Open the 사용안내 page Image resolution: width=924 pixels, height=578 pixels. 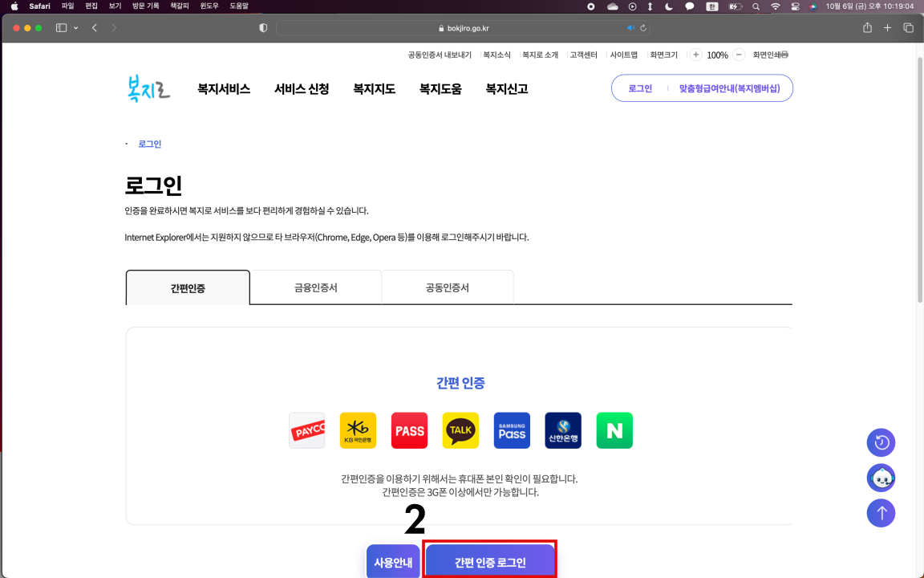click(393, 562)
